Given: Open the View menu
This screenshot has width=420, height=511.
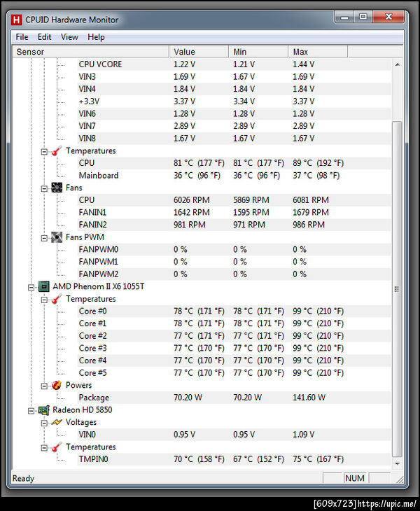Looking at the screenshot, I should coord(69,37).
